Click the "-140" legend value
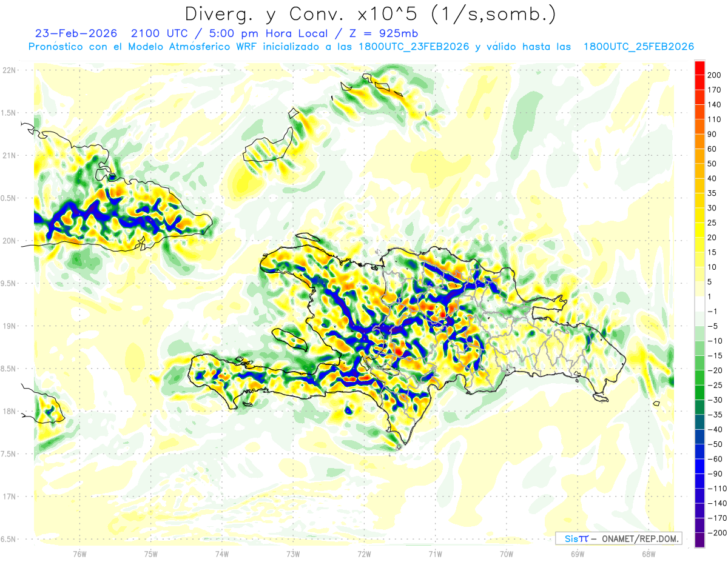The height and width of the screenshot is (562, 728). tap(718, 503)
